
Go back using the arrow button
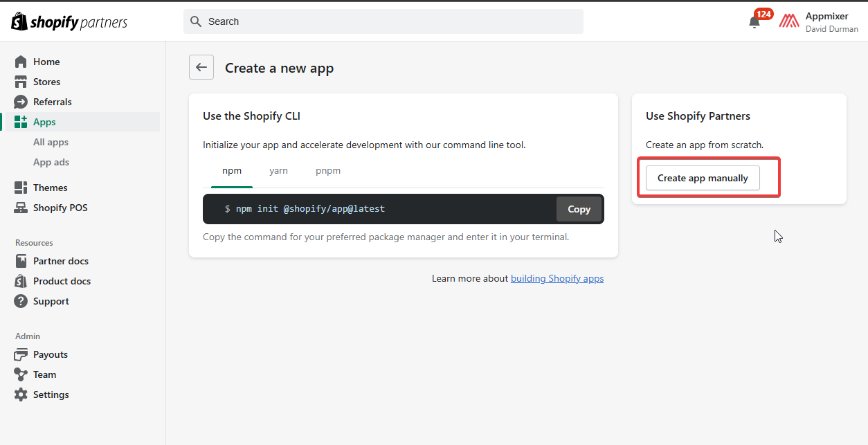201,67
